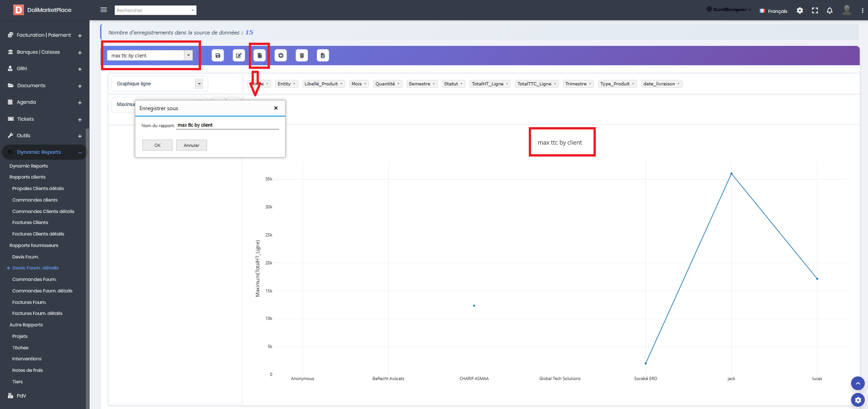The width and height of the screenshot is (868, 409).
Task: Click the save-as document icon
Action: (x=259, y=56)
